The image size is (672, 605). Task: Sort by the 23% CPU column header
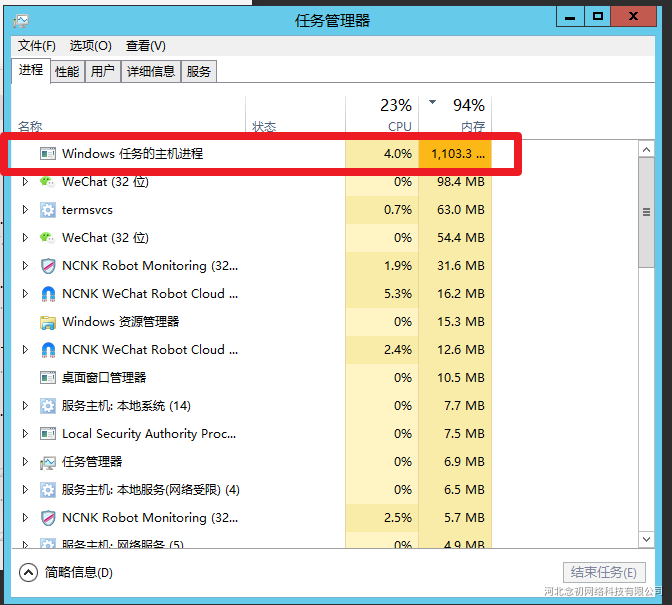pos(382,115)
